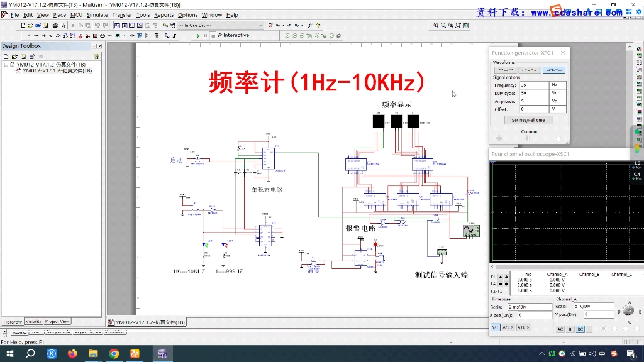Screen dimensions: 644x362
Task: Place a bus icon
Action: tap(175, 36)
